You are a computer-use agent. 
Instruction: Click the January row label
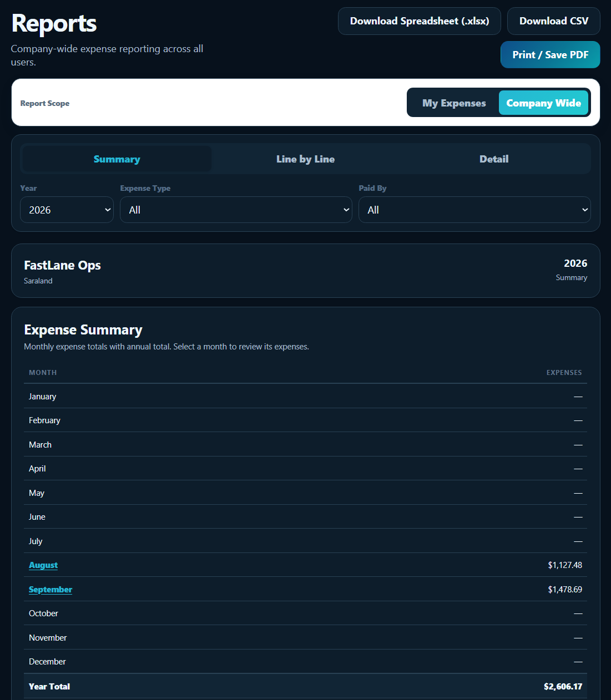pyautogui.click(x=42, y=397)
